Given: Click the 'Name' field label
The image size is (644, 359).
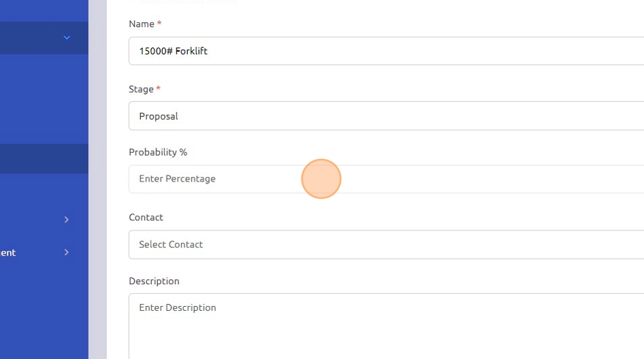Looking at the screenshot, I should (142, 24).
